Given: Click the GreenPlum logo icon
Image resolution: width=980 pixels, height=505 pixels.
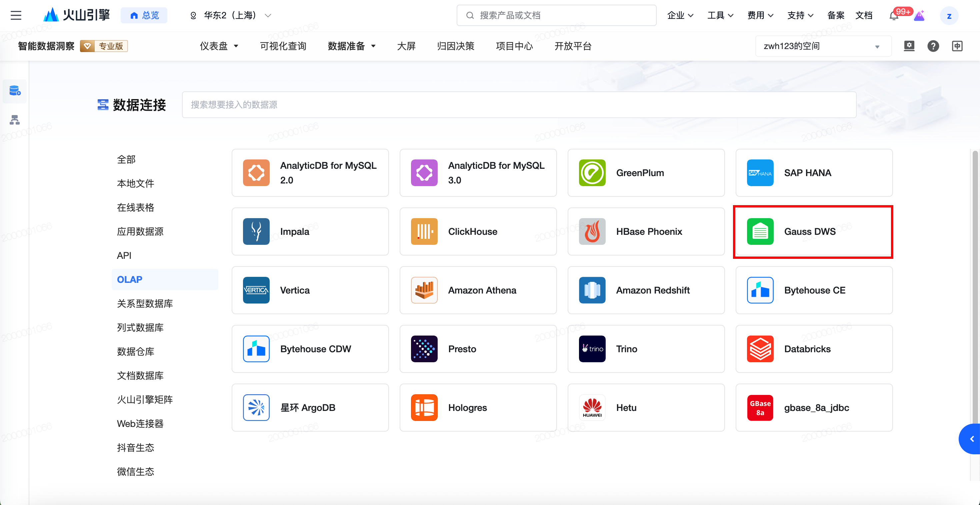Looking at the screenshot, I should coord(592,173).
